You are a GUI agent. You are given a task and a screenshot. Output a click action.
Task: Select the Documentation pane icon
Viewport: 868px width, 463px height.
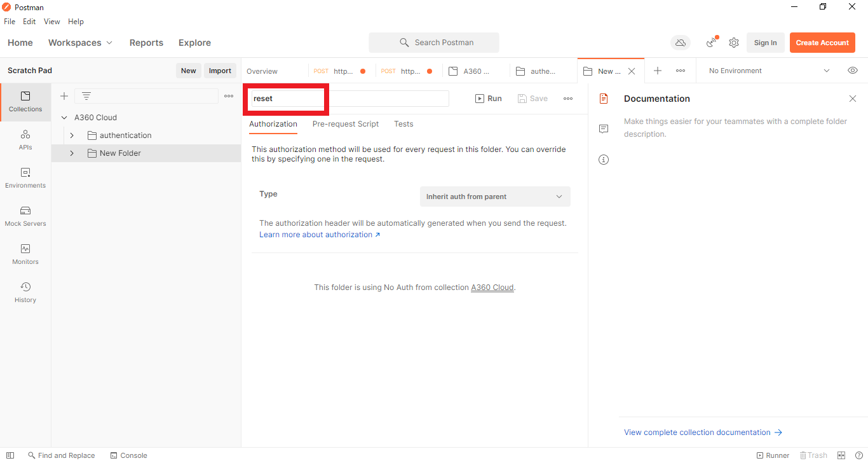pyautogui.click(x=604, y=99)
